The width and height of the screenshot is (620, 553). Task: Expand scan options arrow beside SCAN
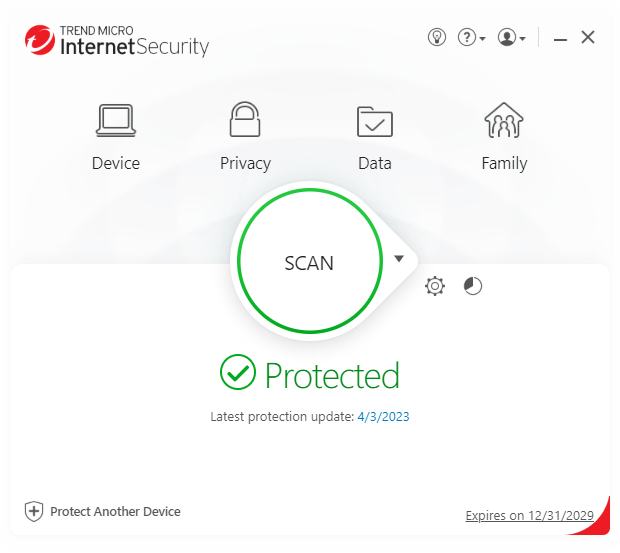(x=399, y=259)
